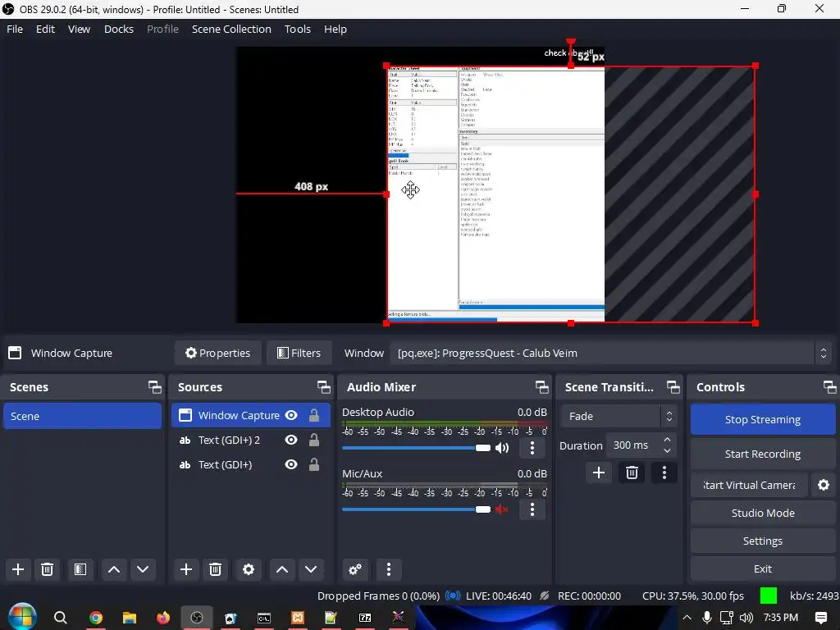Image resolution: width=840 pixels, height=630 pixels.
Task: Remove scene transition trash icon
Action: pyautogui.click(x=632, y=472)
